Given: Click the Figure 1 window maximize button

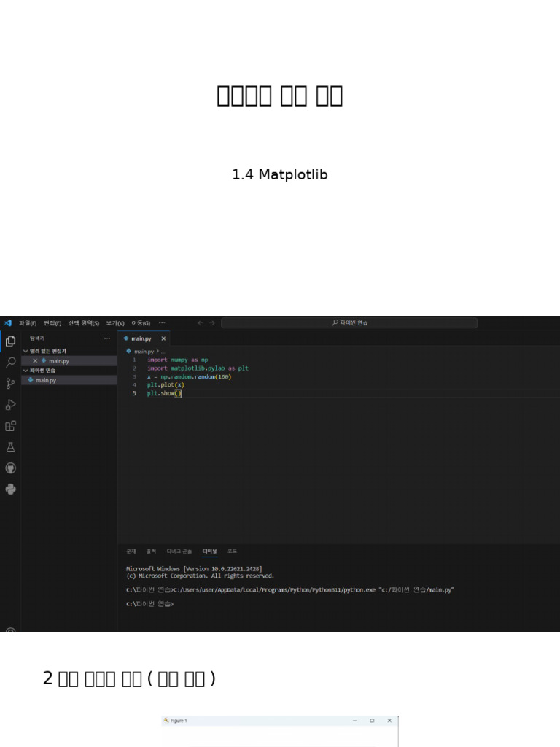Looking at the screenshot, I should (x=372, y=721).
